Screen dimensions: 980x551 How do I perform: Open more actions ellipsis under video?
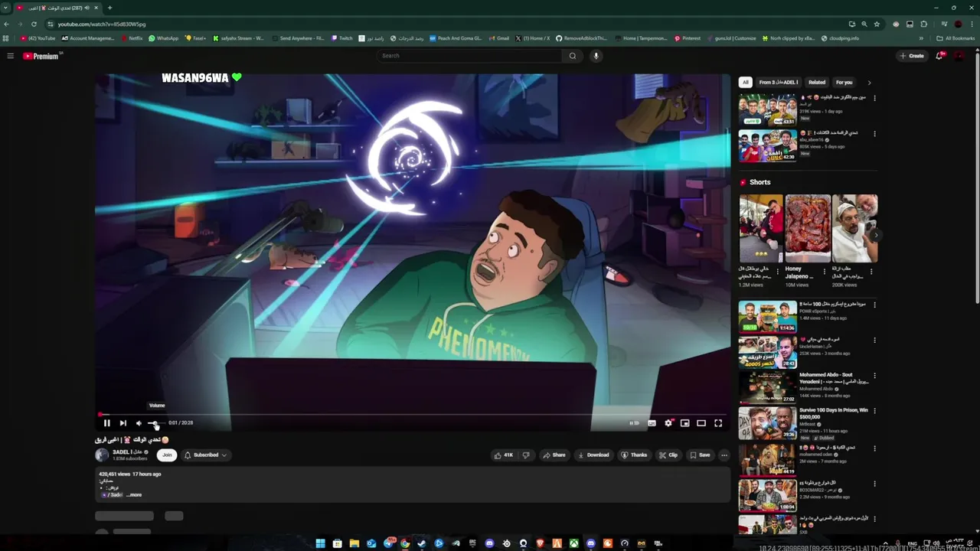point(724,455)
